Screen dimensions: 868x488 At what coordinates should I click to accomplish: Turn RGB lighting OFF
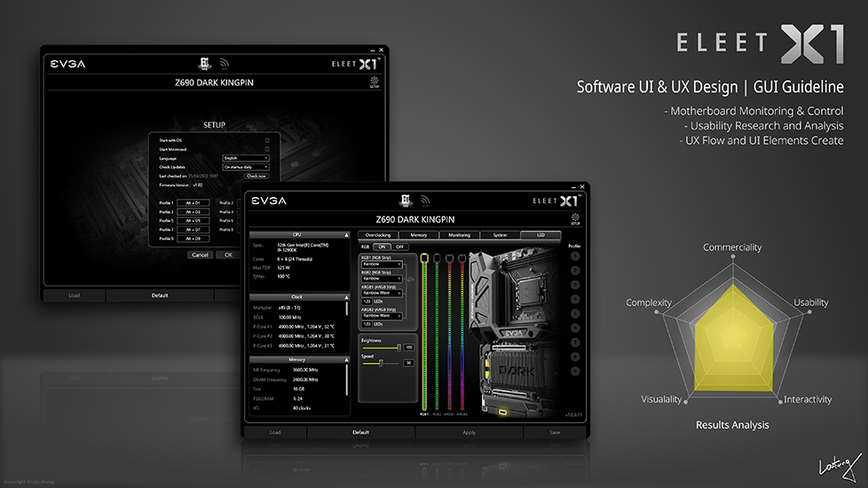click(x=399, y=247)
